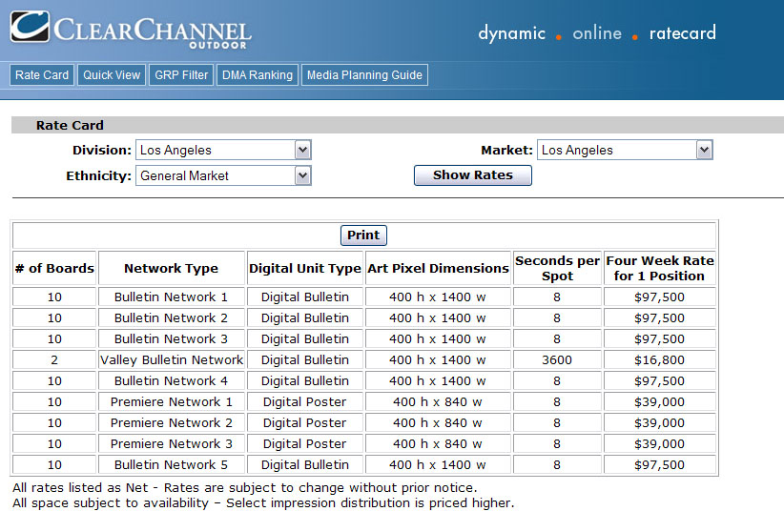Click the 'dynamic' tagline word
Screen dimensions: 784x532
[x=511, y=33]
